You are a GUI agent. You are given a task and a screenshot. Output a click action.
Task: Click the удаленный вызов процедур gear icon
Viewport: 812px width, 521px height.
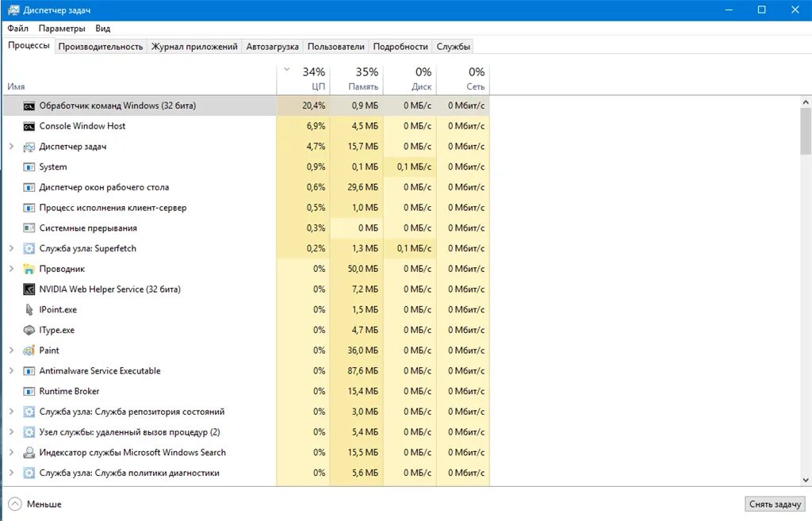pyautogui.click(x=29, y=432)
